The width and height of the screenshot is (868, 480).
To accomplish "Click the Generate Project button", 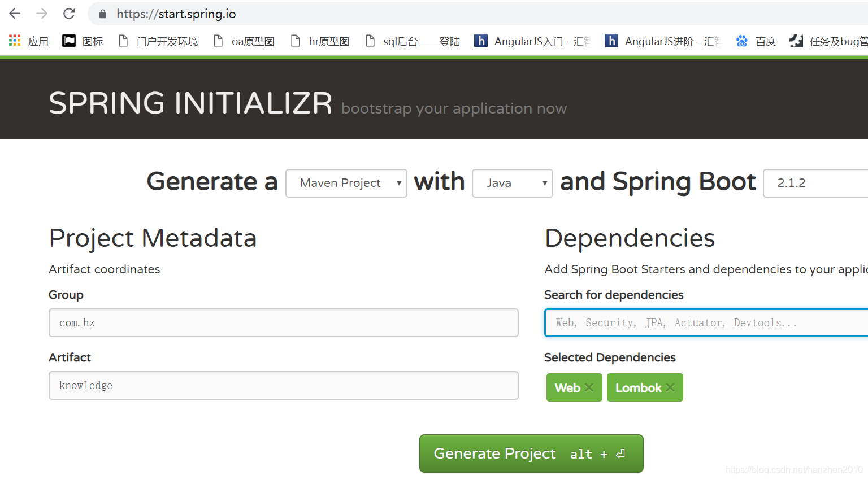I will pyautogui.click(x=531, y=453).
